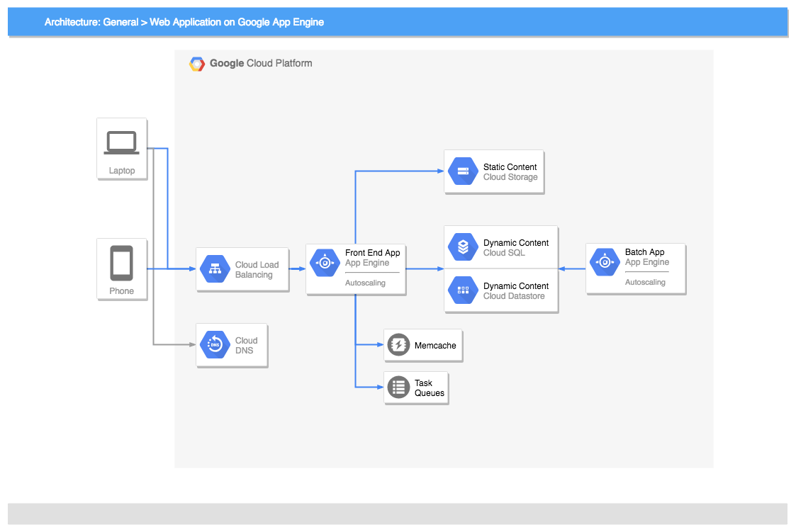The width and height of the screenshot is (796, 532).
Task: Select the Cloud Load Balancing hexagon icon
Action: click(214, 269)
